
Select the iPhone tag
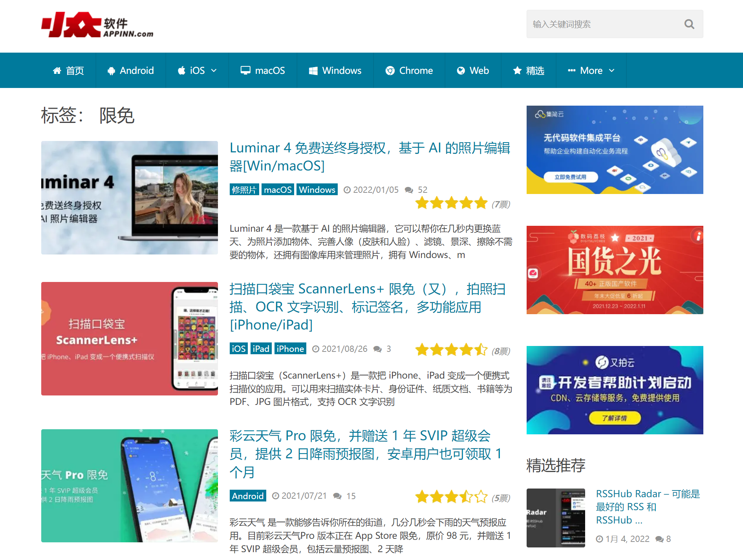(x=290, y=349)
